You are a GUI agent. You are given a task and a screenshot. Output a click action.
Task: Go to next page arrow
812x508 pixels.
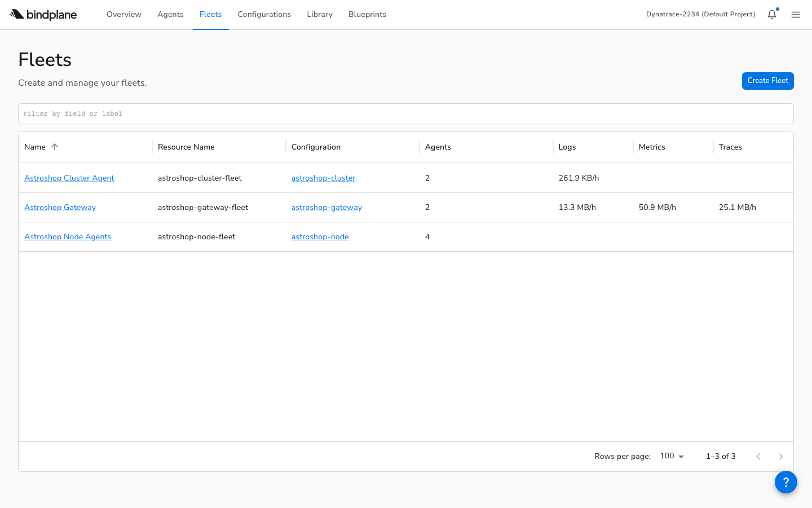(781, 456)
